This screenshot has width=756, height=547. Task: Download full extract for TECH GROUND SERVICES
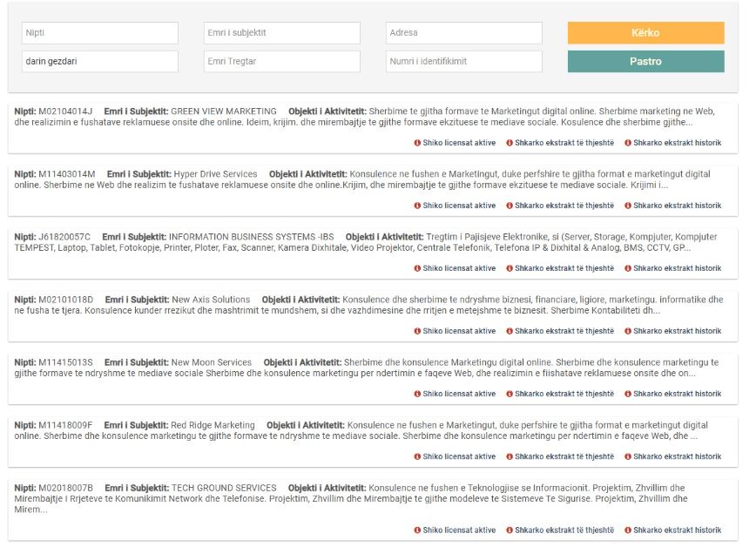click(x=564, y=530)
